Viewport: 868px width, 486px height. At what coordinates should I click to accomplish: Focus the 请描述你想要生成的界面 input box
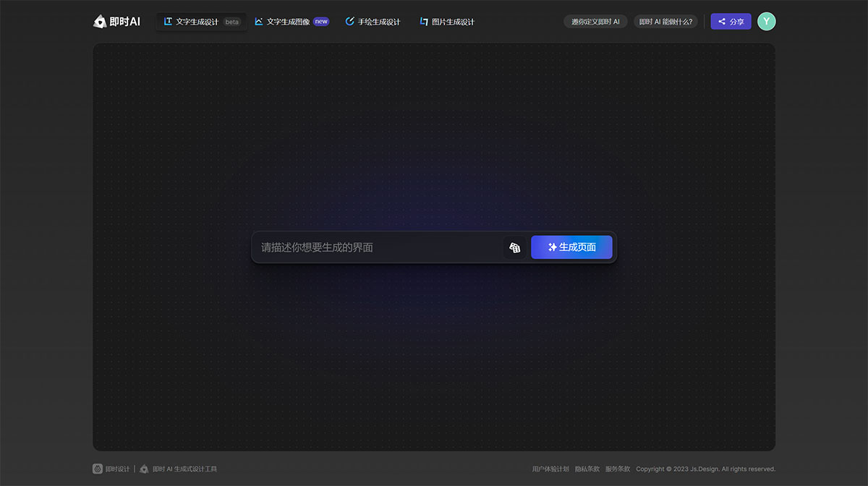(x=376, y=247)
